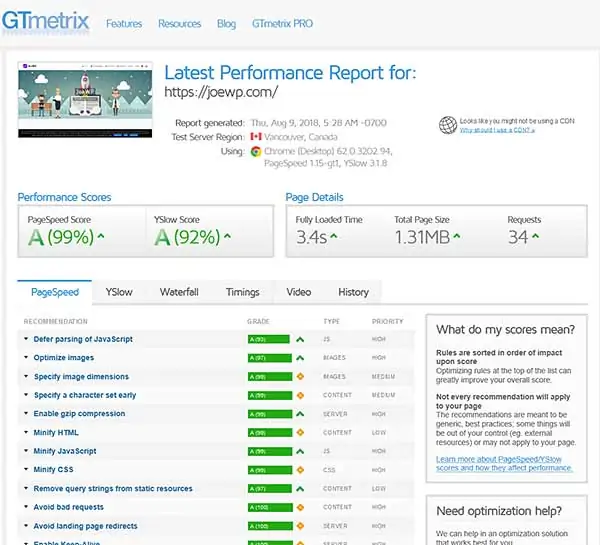
Task: Click the Canada flag icon
Action: tap(256, 137)
